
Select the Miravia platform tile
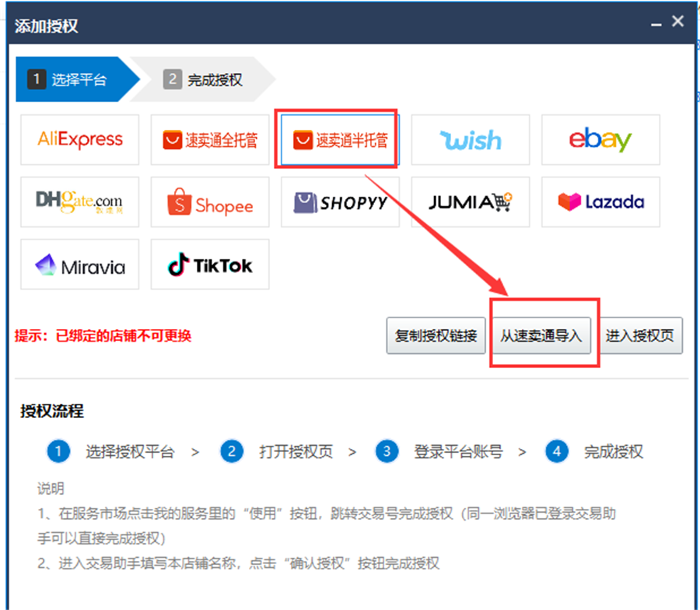(80, 265)
